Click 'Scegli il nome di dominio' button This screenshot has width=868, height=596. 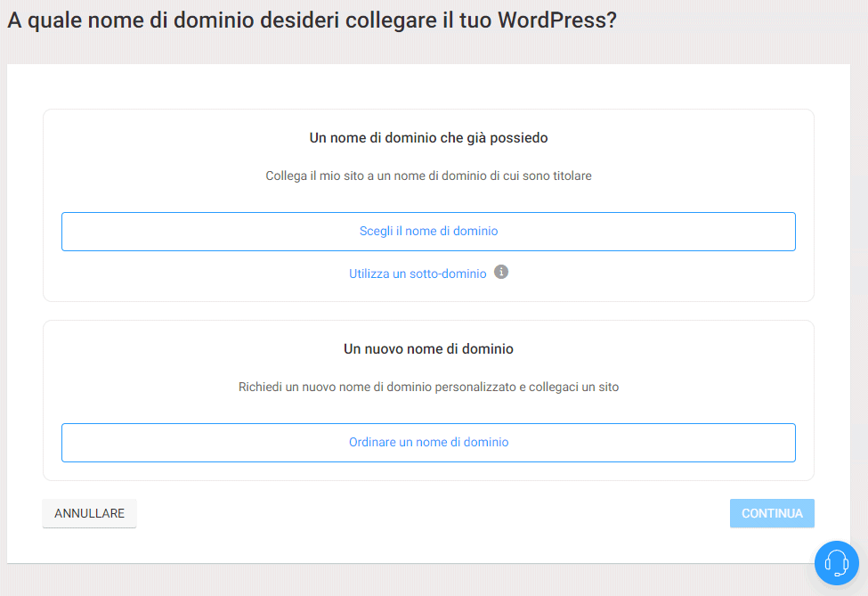[x=428, y=232]
